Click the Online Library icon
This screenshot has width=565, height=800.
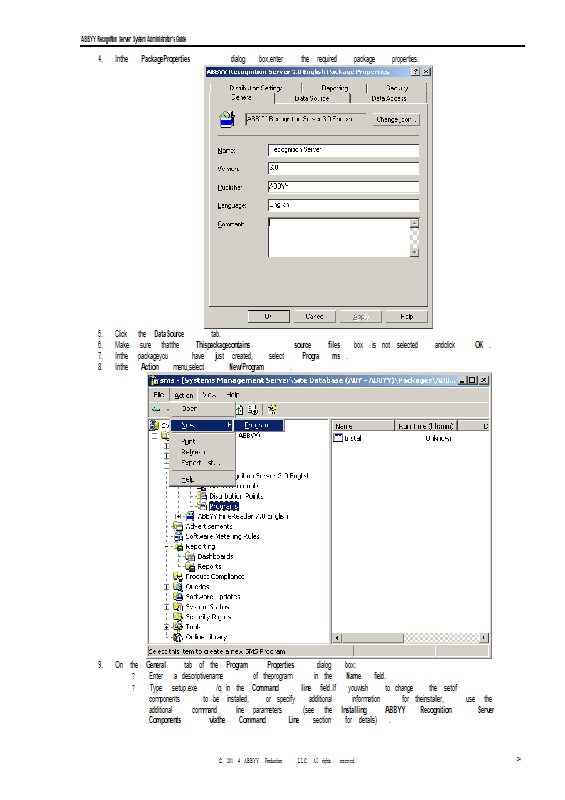coord(178,637)
